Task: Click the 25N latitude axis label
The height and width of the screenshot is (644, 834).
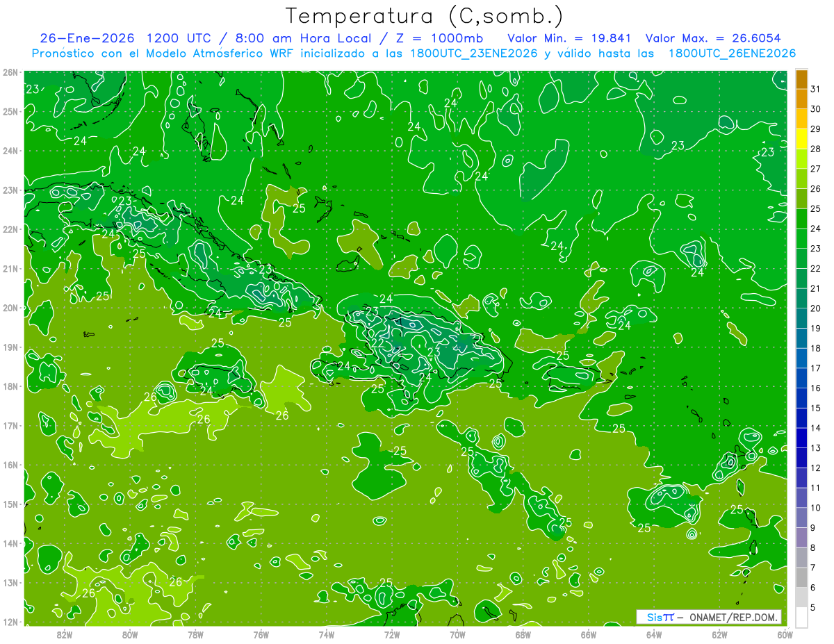Action: pyautogui.click(x=10, y=111)
